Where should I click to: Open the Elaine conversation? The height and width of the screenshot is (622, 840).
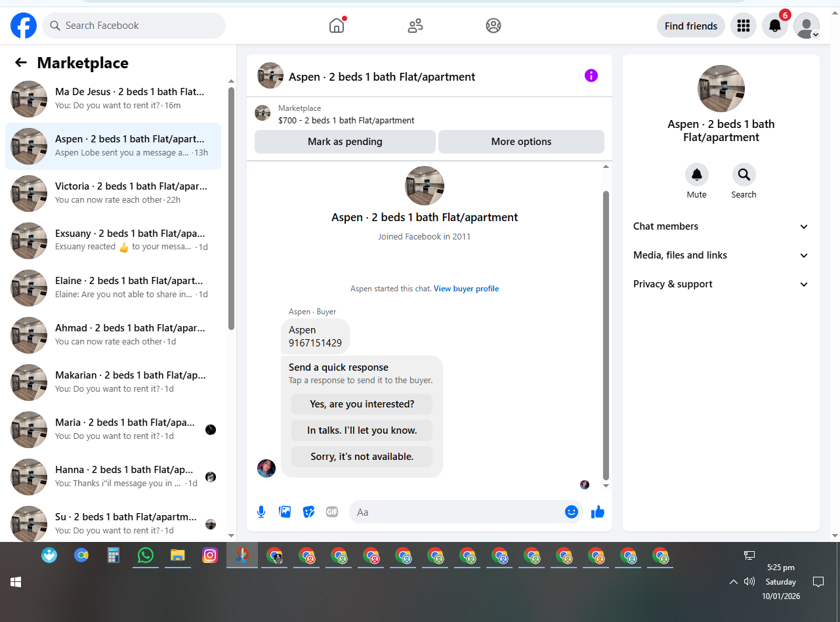tap(113, 288)
